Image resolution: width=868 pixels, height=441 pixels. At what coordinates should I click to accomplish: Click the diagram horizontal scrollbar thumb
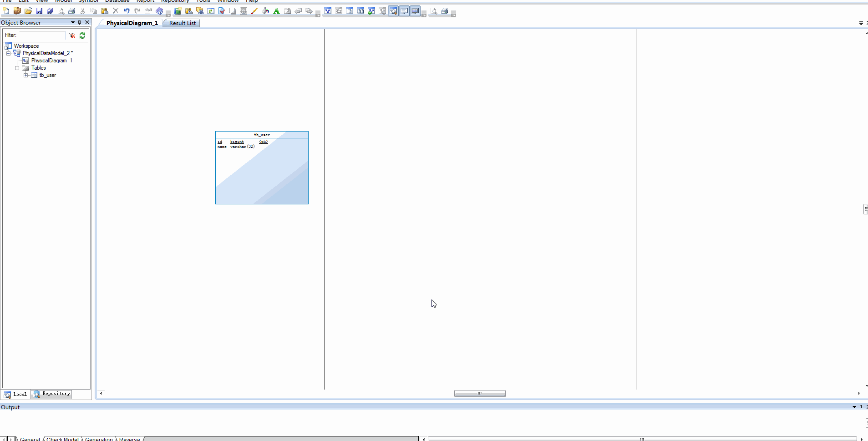point(480,393)
